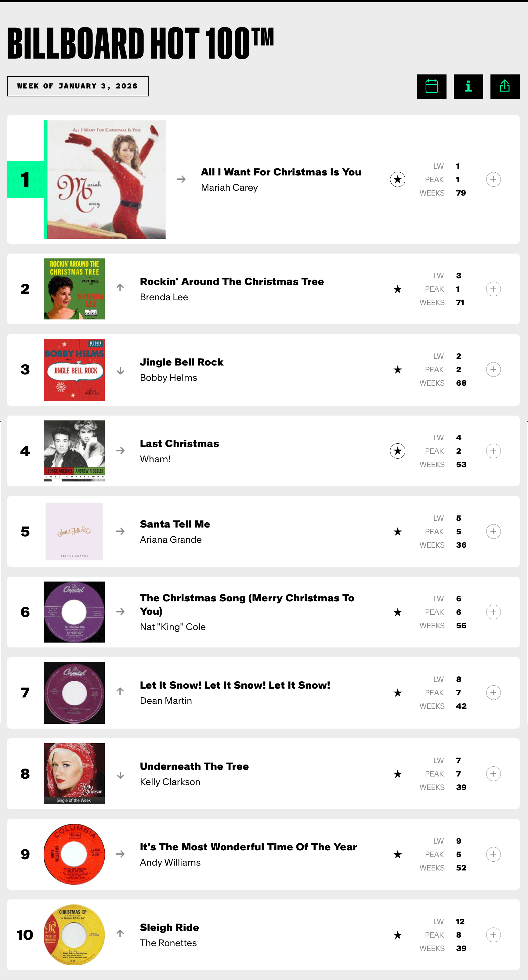Click the circled star icon for Mariah Carey's song
528x980 pixels.
[397, 179]
